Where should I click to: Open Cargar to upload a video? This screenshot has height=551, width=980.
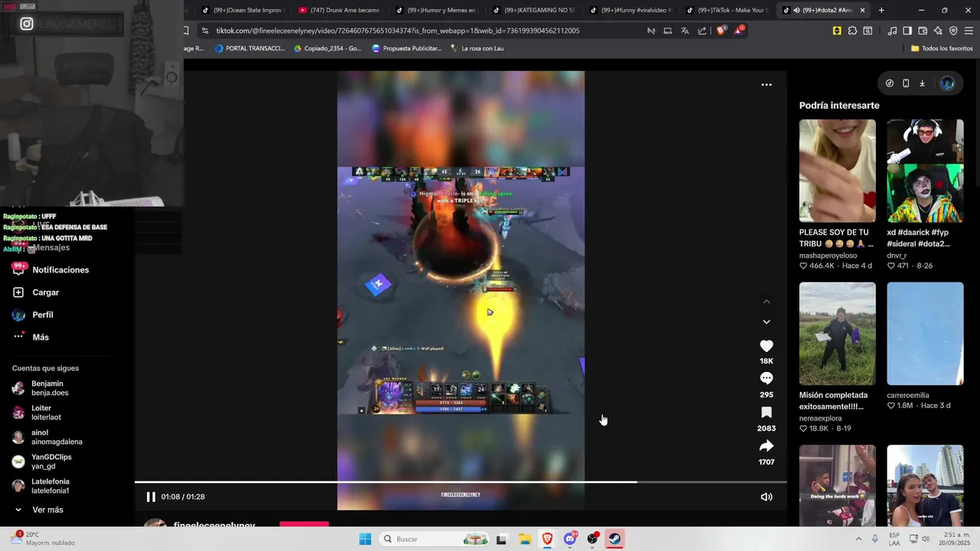[36, 292]
